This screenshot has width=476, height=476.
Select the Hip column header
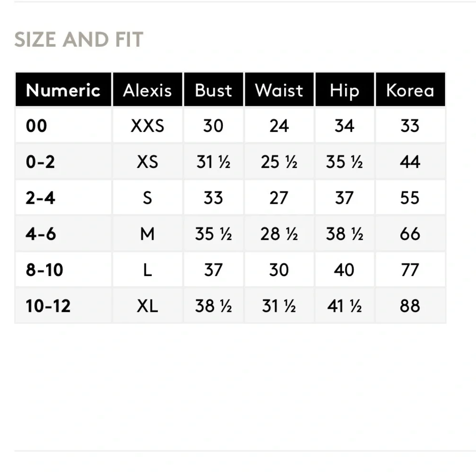pos(345,89)
